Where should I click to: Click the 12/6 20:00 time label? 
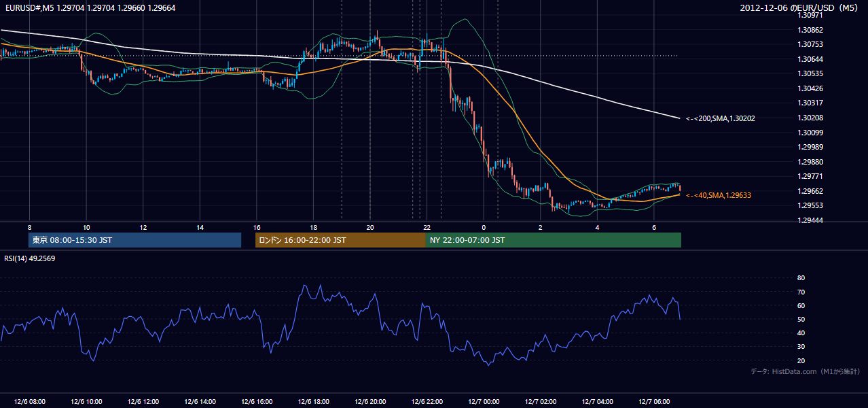click(x=369, y=402)
